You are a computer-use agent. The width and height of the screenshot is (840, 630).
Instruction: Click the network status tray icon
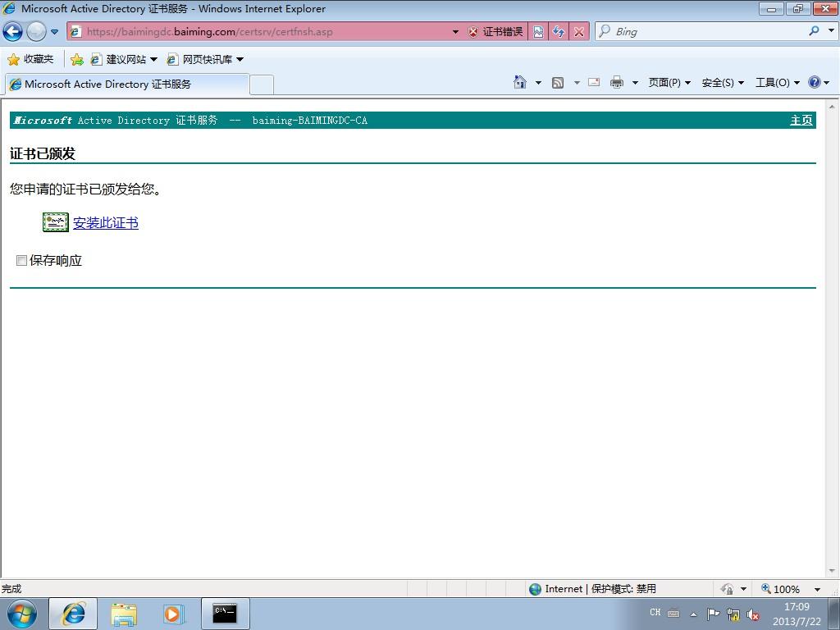(733, 614)
